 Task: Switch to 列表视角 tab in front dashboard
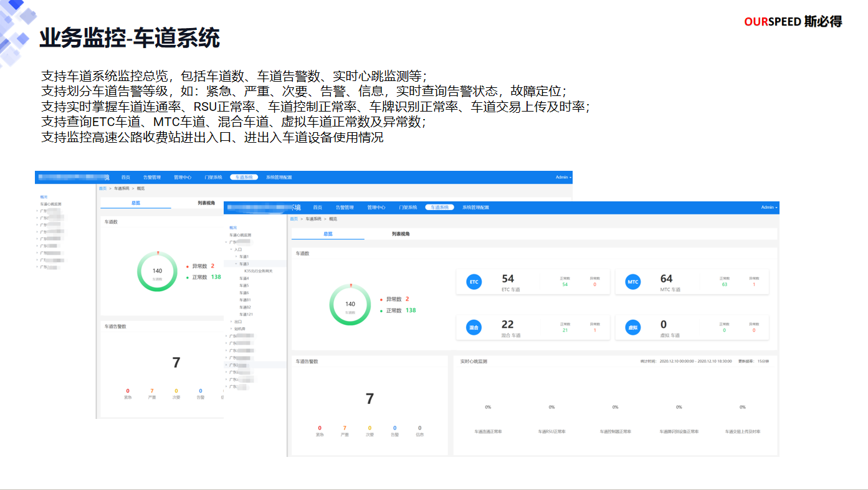coord(401,234)
